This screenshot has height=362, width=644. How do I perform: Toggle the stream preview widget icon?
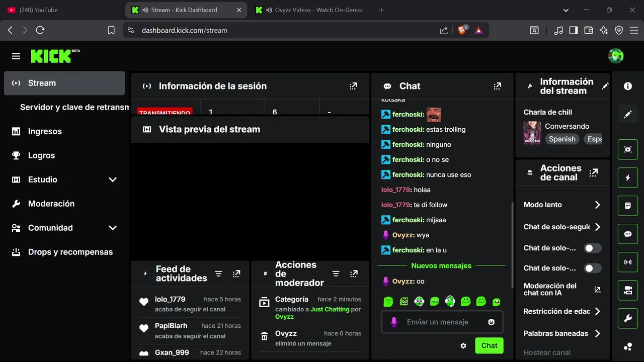pyautogui.click(x=628, y=149)
